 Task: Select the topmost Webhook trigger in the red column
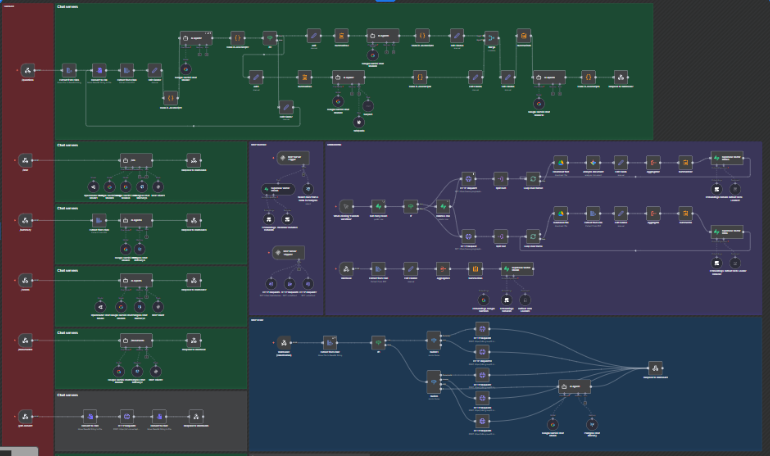click(28, 70)
